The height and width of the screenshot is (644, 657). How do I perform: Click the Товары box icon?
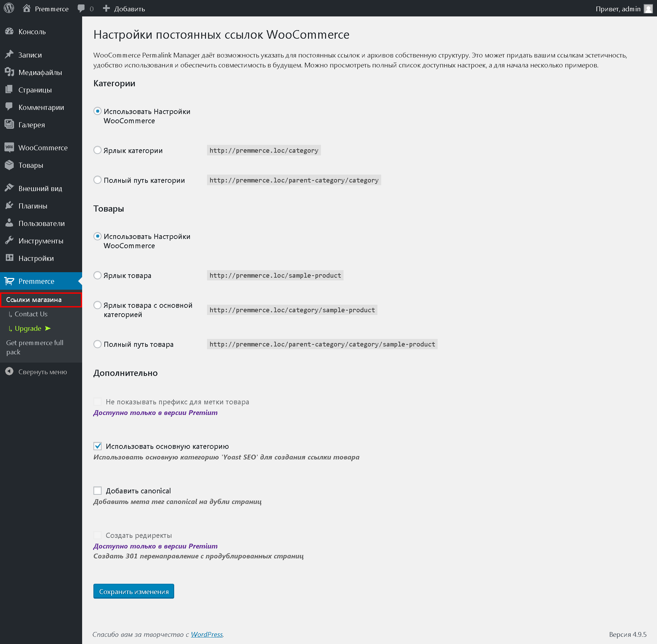point(9,165)
